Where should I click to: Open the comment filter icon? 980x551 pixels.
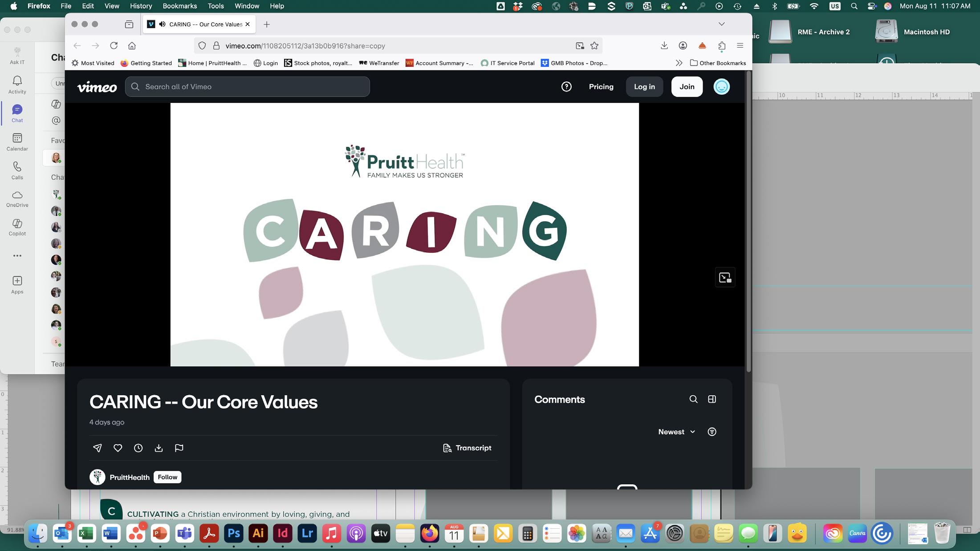712,432
